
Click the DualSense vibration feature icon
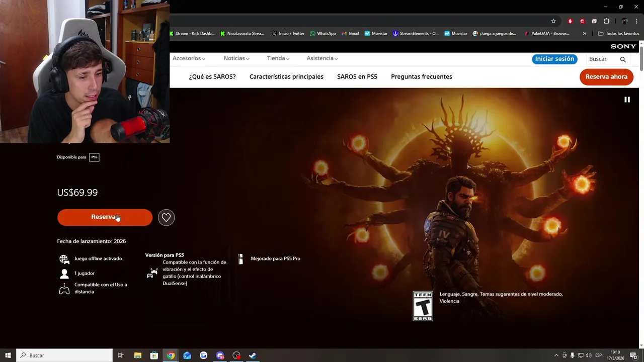pos(152,273)
